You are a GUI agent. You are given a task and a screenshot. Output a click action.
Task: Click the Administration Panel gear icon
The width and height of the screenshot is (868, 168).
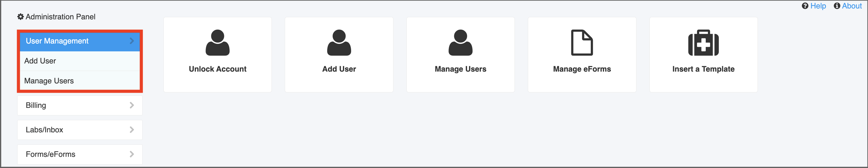21,17
